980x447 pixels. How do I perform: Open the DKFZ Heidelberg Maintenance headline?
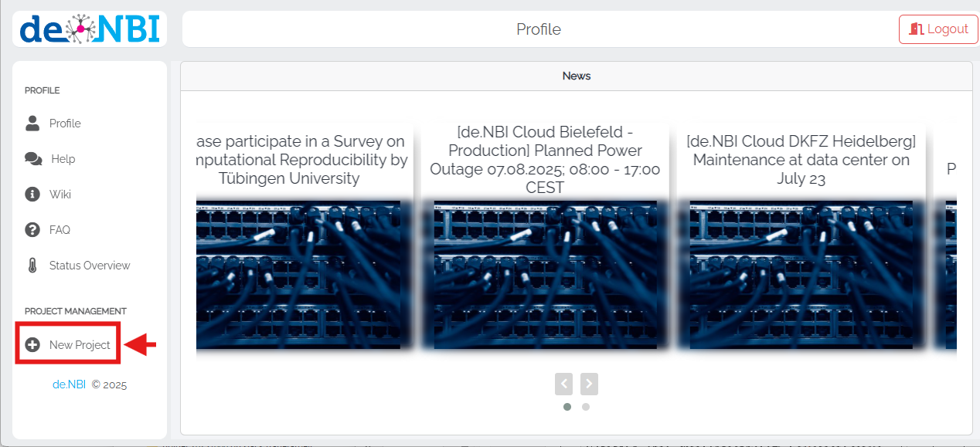[801, 160]
